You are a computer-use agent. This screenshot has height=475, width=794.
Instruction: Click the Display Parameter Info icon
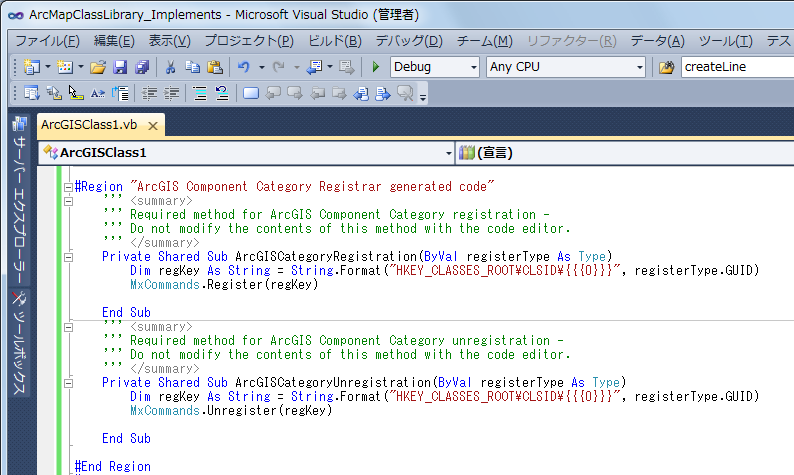tap(54, 93)
